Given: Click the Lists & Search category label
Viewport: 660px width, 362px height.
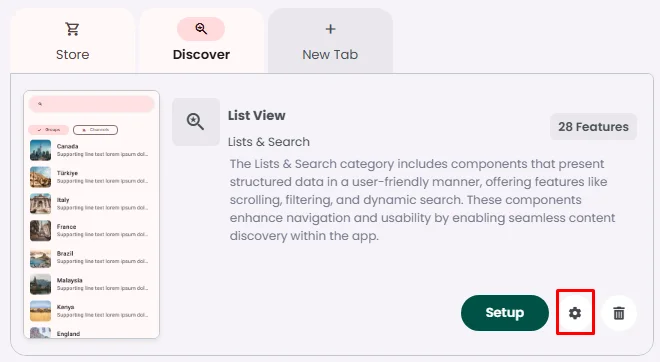Looking at the screenshot, I should tap(269, 142).
